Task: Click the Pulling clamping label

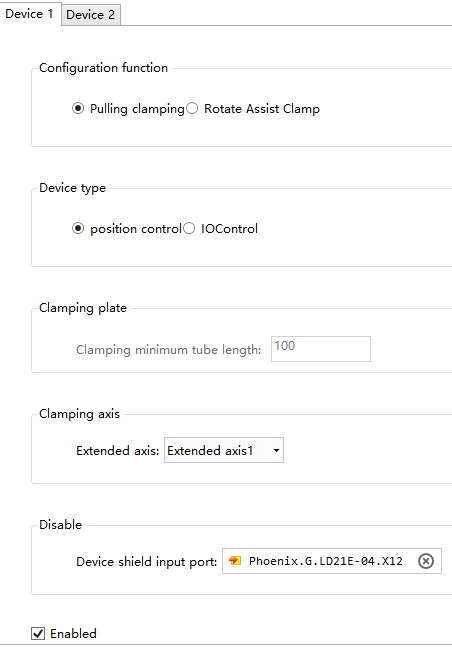Action: pyautogui.click(x=137, y=109)
